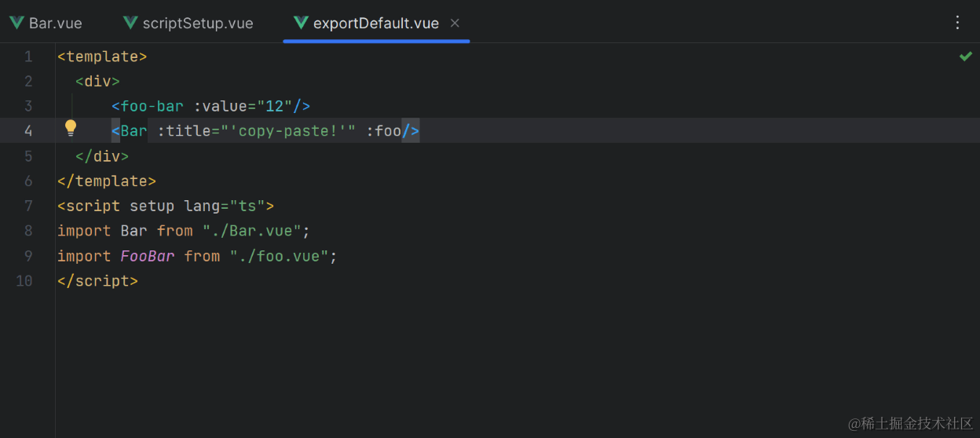The height and width of the screenshot is (438, 980).
Task: Switch to the Bar.vue tab
Action: click(46, 23)
